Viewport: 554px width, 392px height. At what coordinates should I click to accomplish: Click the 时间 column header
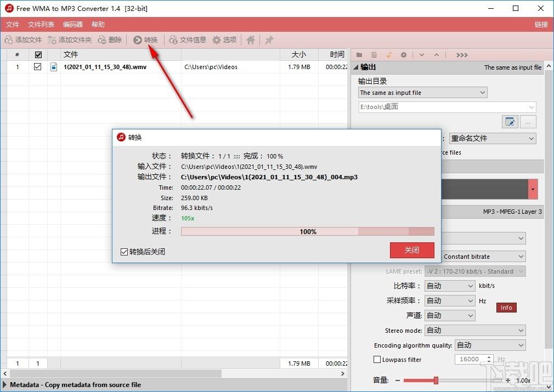tap(333, 55)
